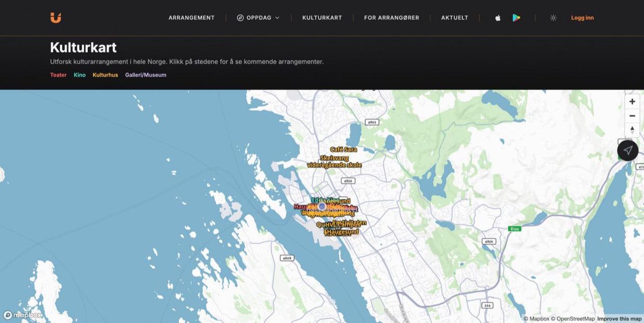Viewport: 644px width, 323px height.
Task: Open the Aktuelt nav item
Action: tap(455, 18)
